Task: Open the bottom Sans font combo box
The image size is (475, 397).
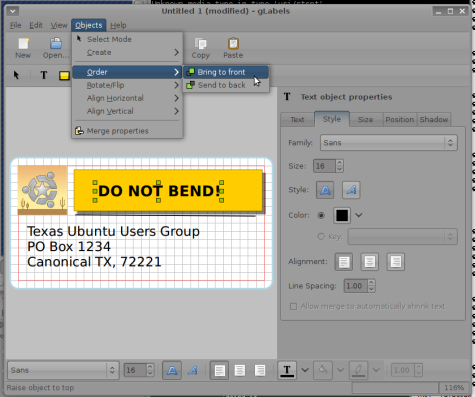Action: pos(63,370)
